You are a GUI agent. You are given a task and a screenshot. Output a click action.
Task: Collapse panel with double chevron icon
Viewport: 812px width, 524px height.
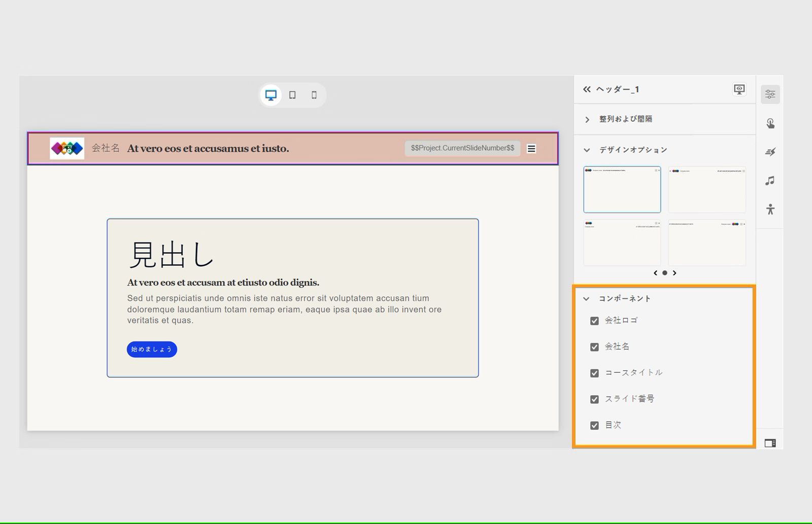tap(587, 89)
